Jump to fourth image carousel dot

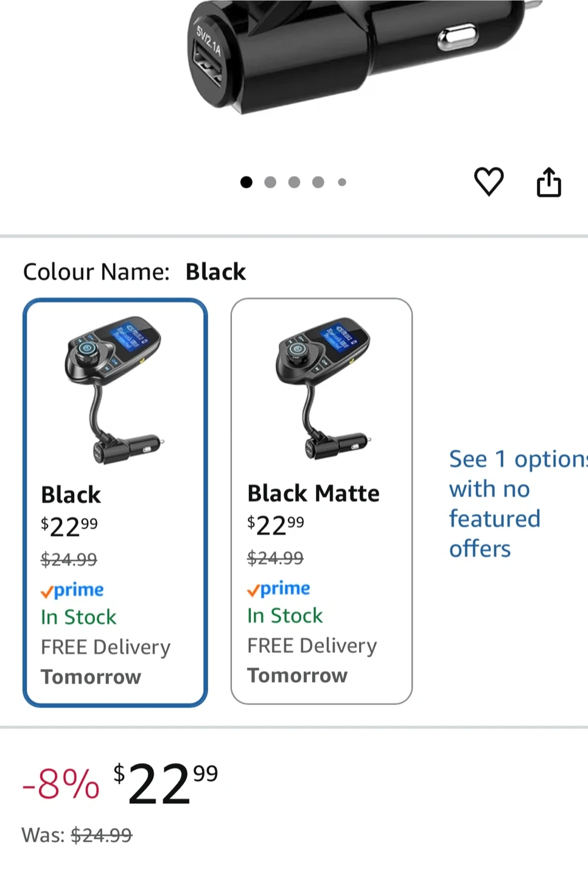[318, 182]
